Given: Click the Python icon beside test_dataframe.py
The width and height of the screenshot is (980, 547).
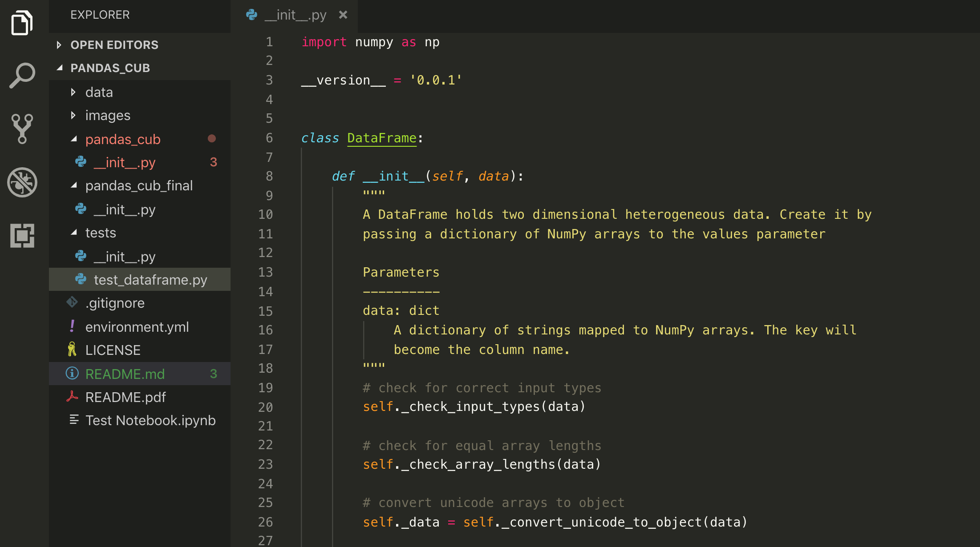Looking at the screenshot, I should pyautogui.click(x=80, y=280).
